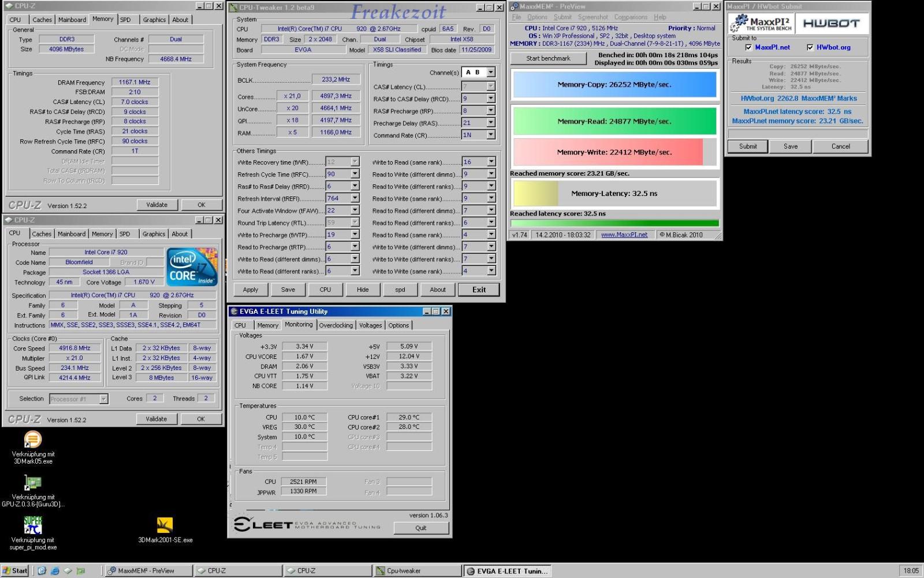This screenshot has height=578, width=924.
Task: Open Mainboard tab in bottom CPU-Z window
Action: (72, 234)
